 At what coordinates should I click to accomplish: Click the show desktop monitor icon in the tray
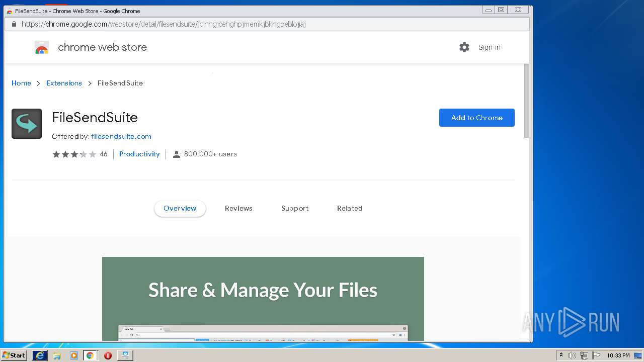click(638, 355)
